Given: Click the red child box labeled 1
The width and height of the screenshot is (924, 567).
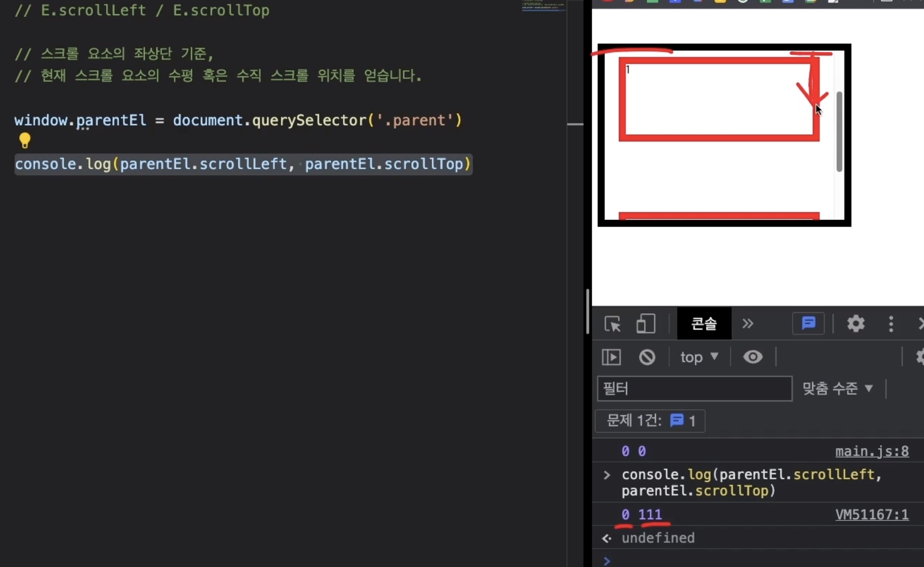Looking at the screenshot, I should coord(719,99).
